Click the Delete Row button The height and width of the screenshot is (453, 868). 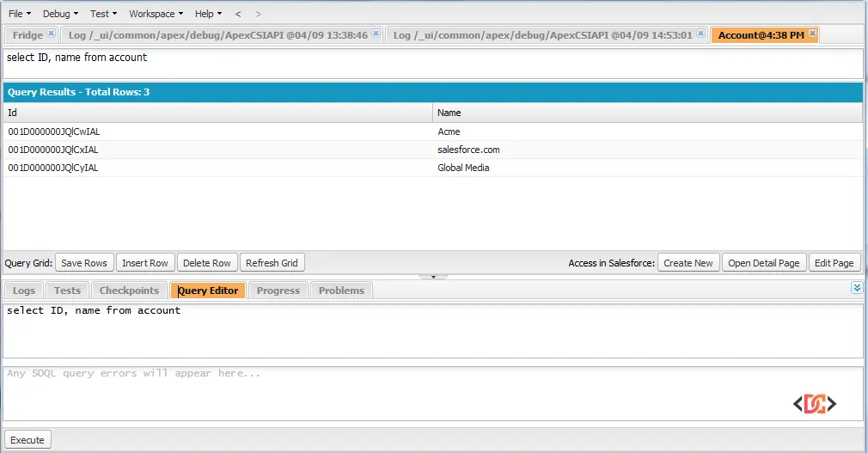coord(207,263)
